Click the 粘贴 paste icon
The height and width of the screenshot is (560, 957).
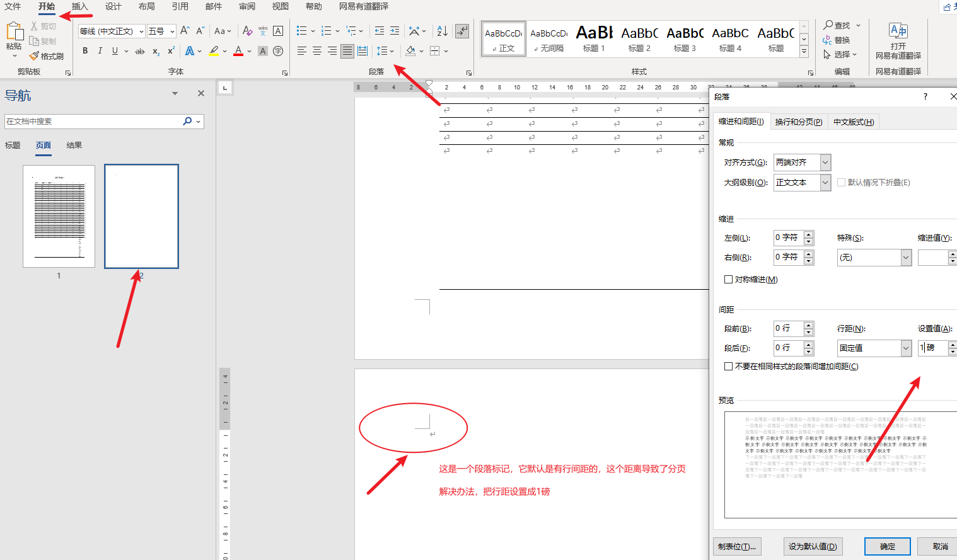(x=14, y=31)
